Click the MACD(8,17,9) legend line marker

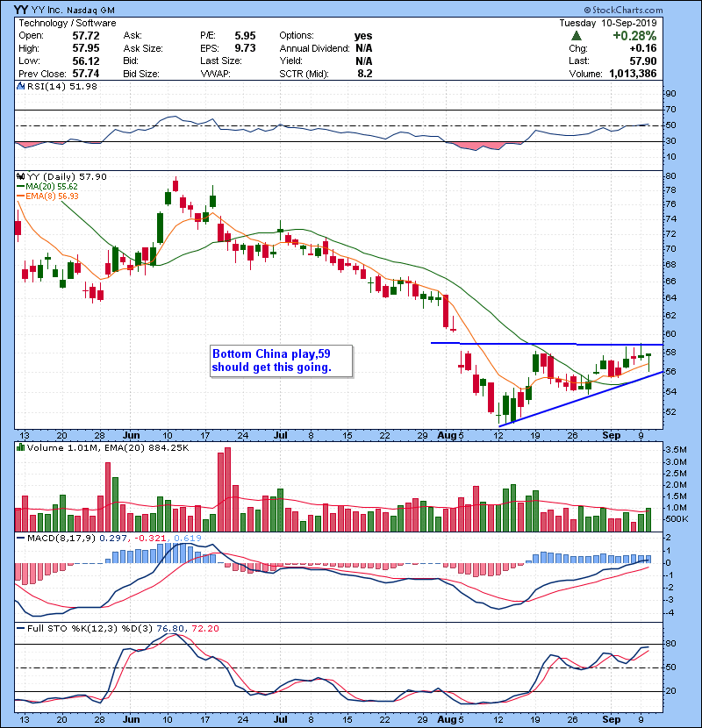[x=20, y=539]
